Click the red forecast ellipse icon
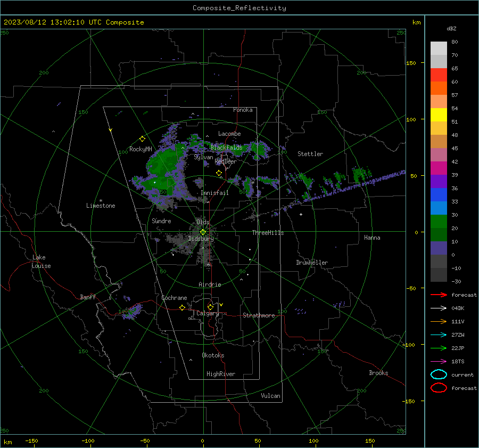This screenshot has width=479, height=448. pos(439,388)
